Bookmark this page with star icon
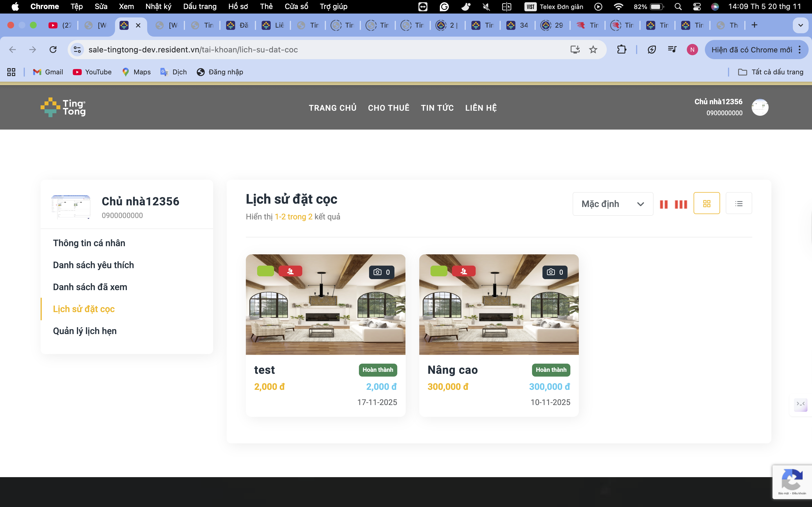The width and height of the screenshot is (812, 507). click(x=593, y=50)
